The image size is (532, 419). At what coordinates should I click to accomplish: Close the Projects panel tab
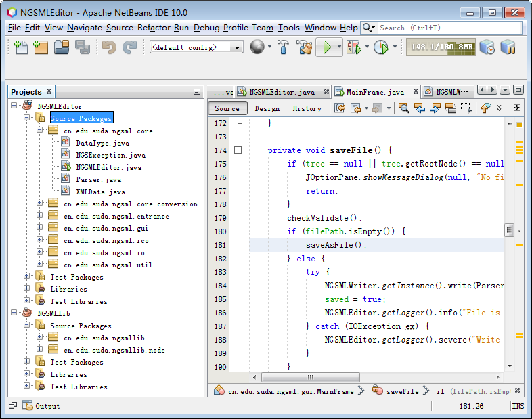(49, 91)
